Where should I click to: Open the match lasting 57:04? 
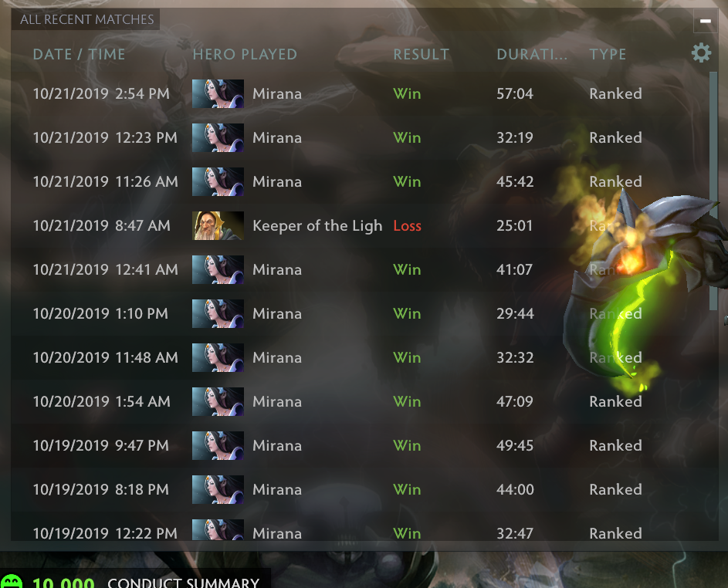pyautogui.click(x=361, y=93)
